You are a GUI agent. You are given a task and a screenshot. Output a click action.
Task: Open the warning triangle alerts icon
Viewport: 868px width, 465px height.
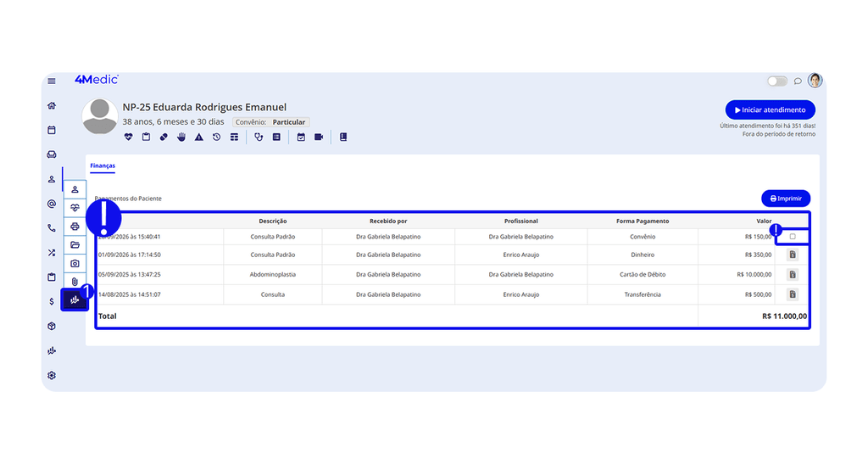pos(198,137)
